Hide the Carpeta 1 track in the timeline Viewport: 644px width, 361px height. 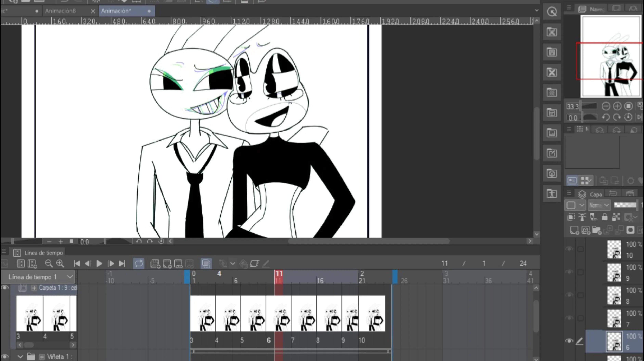click(x=5, y=288)
